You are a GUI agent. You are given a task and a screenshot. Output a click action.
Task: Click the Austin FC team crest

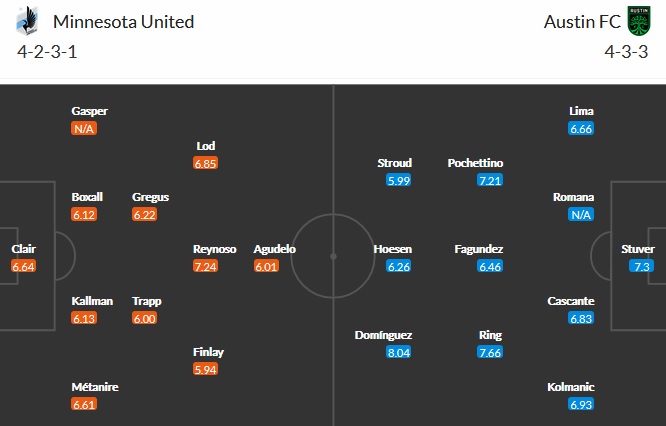tap(638, 21)
